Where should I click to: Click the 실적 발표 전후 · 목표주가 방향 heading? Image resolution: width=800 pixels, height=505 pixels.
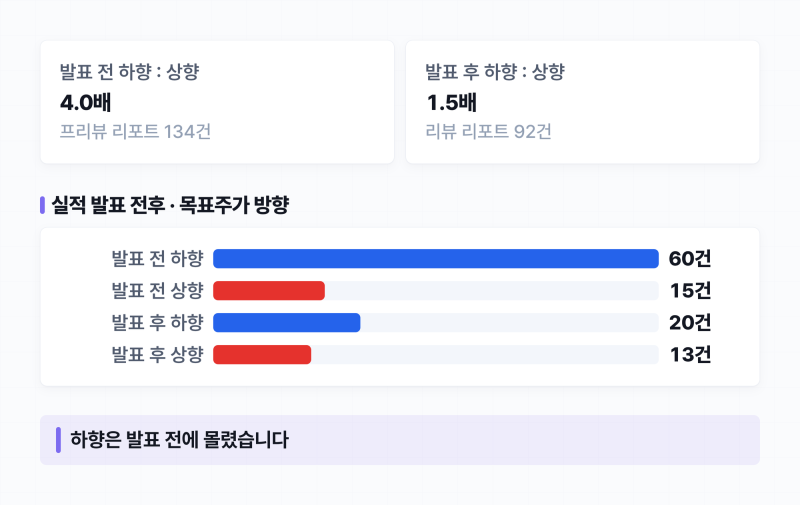pyautogui.click(x=170, y=205)
